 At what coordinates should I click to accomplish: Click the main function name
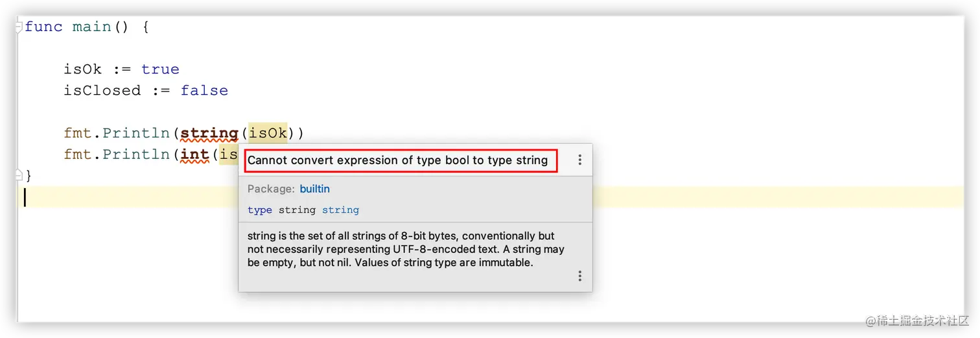click(91, 27)
